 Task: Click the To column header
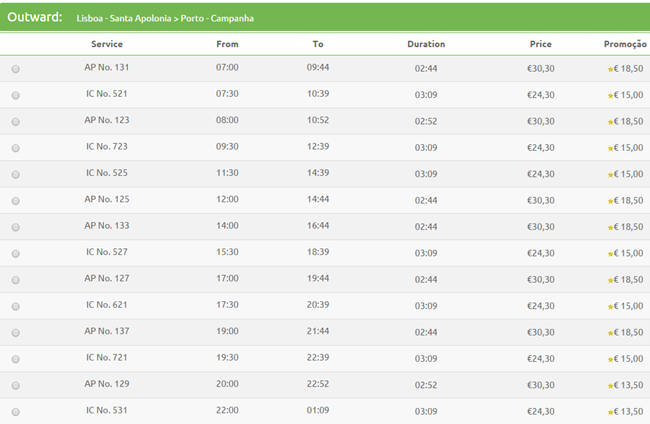[x=318, y=44]
